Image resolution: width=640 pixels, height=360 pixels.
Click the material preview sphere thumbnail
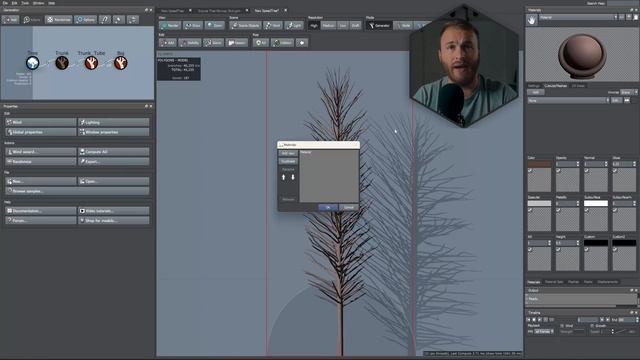point(581,55)
